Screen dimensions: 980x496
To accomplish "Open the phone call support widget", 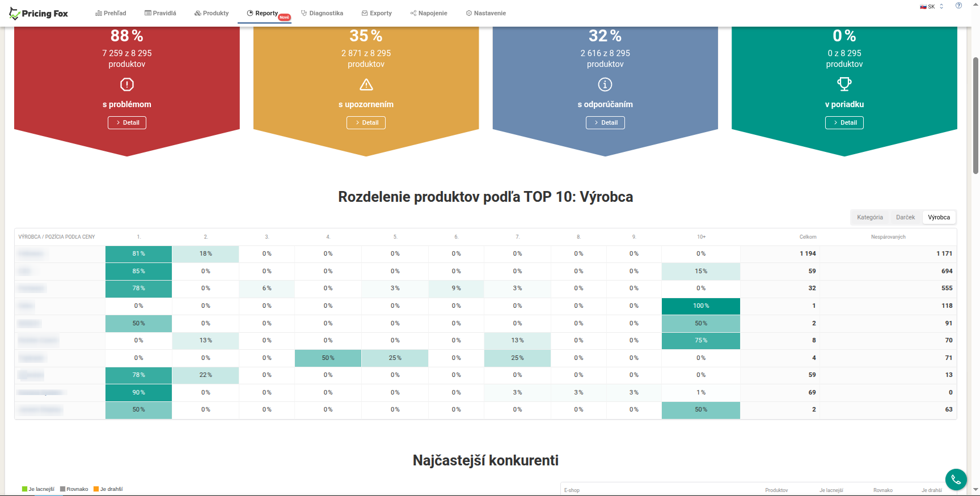I will point(956,480).
